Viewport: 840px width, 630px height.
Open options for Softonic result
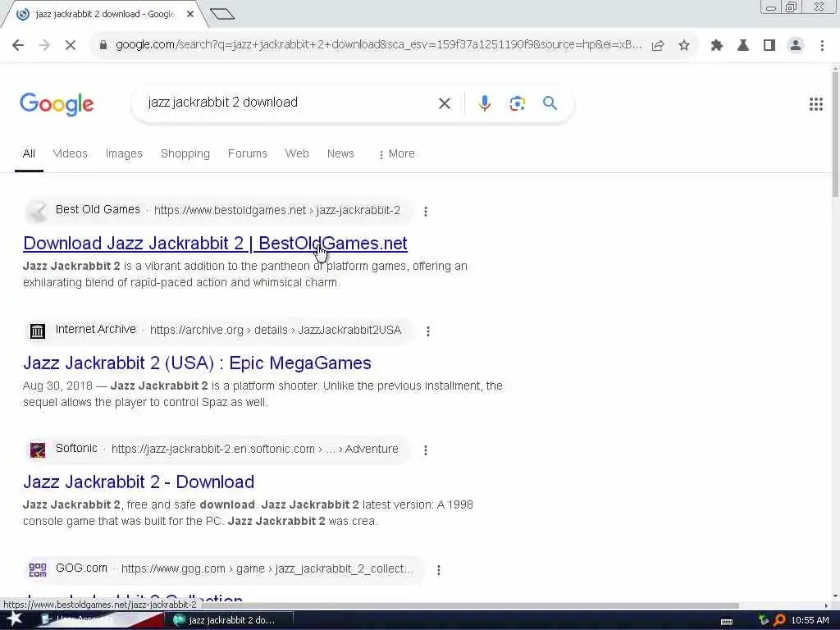pos(426,450)
